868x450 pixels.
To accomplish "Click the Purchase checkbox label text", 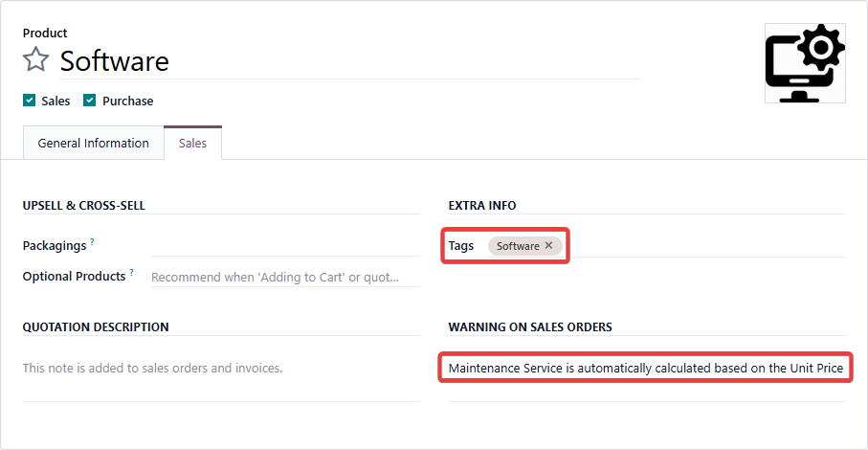I will click(x=127, y=101).
